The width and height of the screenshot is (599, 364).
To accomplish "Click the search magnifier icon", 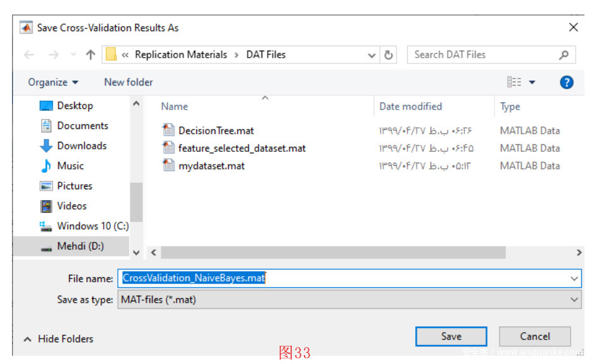I will (564, 55).
